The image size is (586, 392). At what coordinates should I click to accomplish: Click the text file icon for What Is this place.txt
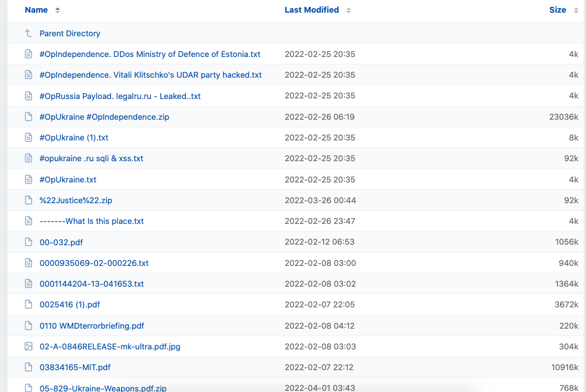click(x=28, y=221)
